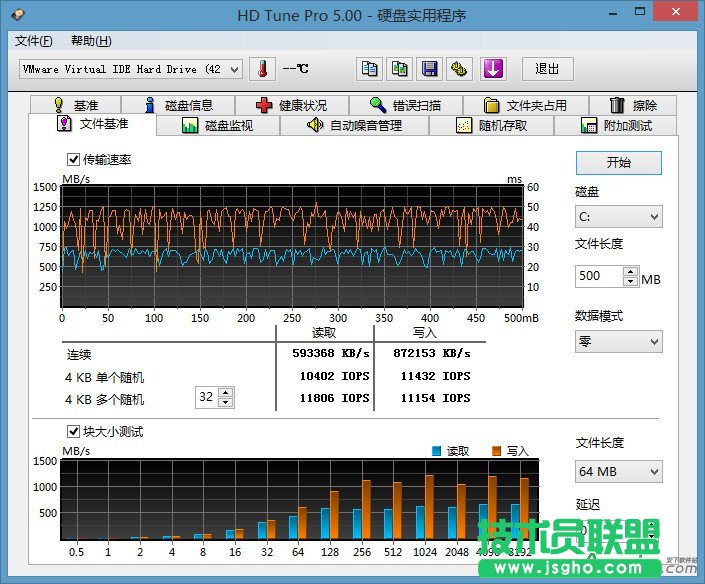This screenshot has height=584, width=705.
Task: Click the 10402 IOPS read value
Action: pos(335,376)
